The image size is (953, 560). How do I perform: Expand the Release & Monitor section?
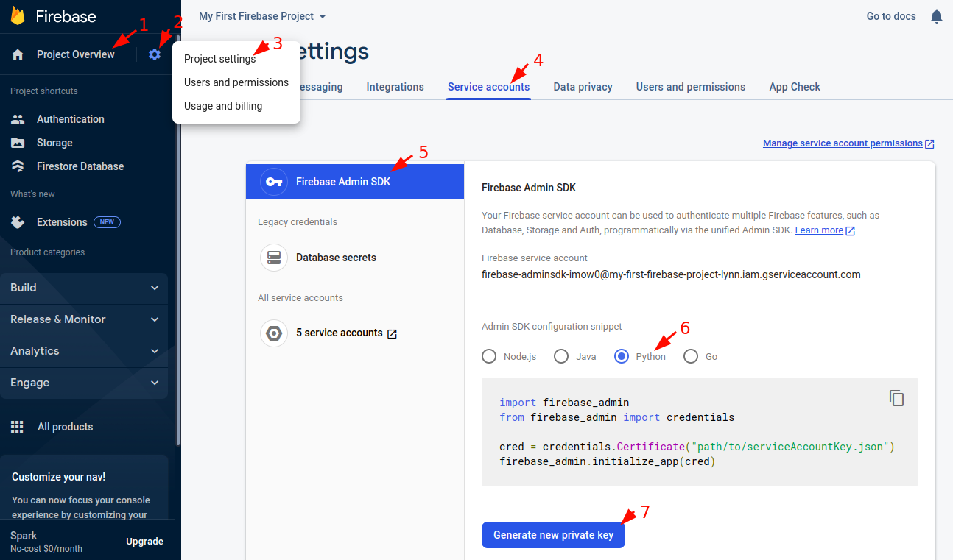pyautogui.click(x=84, y=319)
